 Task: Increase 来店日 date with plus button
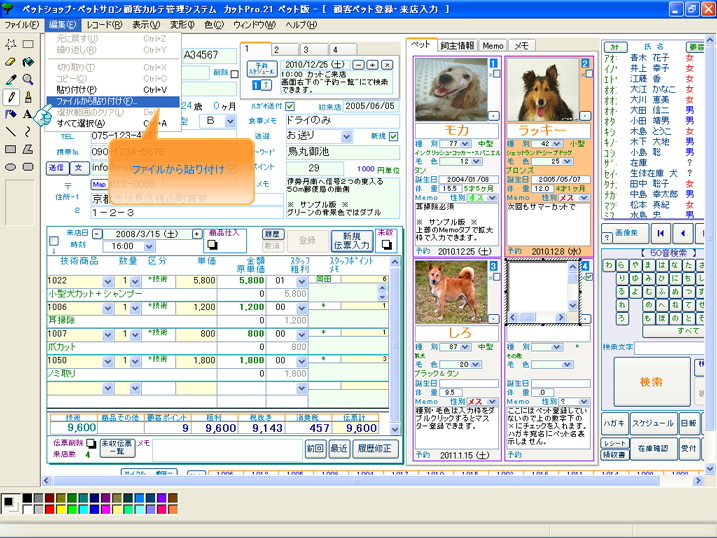197,234
